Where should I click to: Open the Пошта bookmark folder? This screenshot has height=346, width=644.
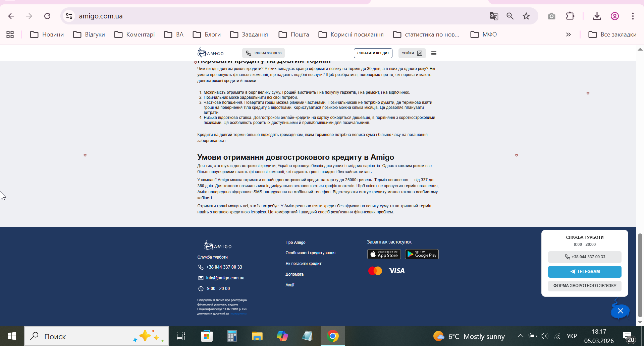[x=294, y=34]
